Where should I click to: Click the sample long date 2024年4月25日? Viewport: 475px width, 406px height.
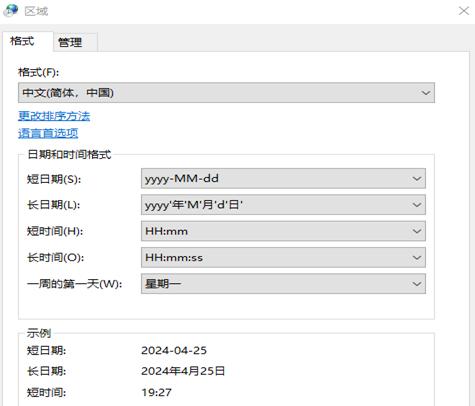point(183,371)
